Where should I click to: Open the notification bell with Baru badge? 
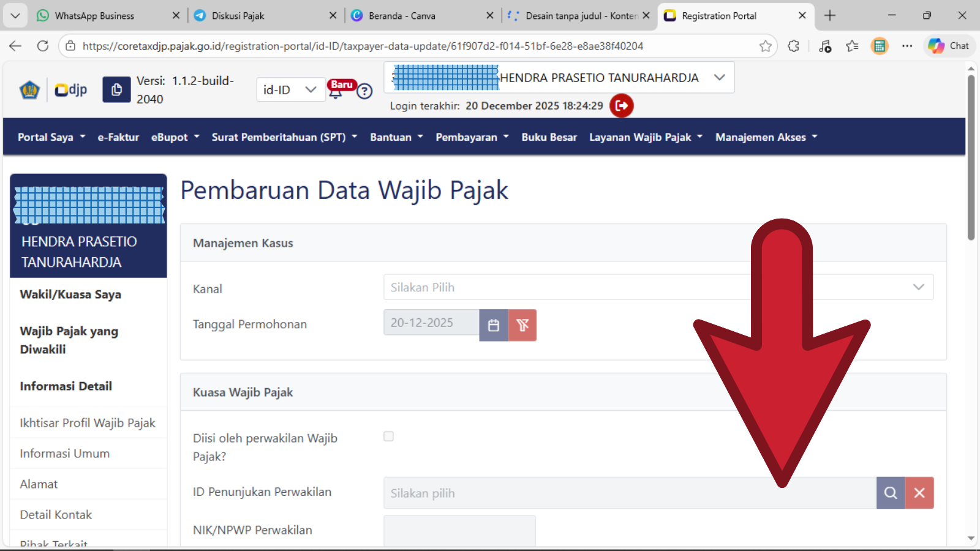[336, 92]
